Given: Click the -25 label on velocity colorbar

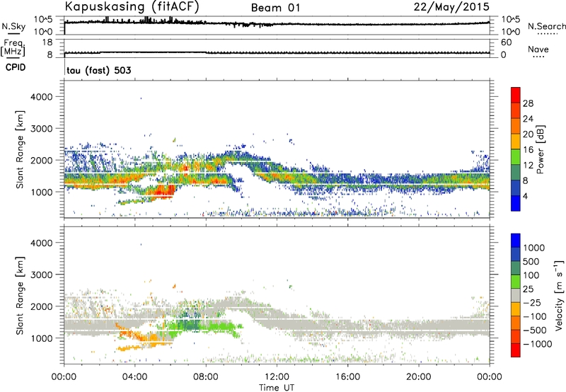Looking at the screenshot, I should (532, 302).
